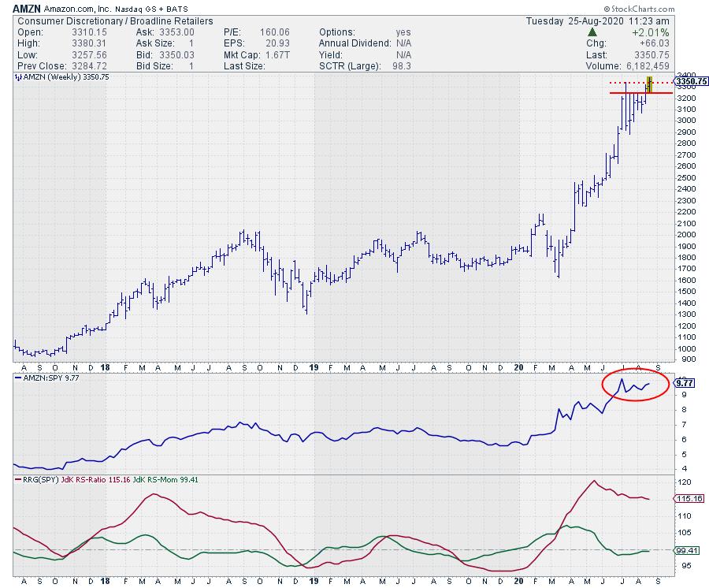Click the bold 20 year label on price axis

[x=519, y=367]
